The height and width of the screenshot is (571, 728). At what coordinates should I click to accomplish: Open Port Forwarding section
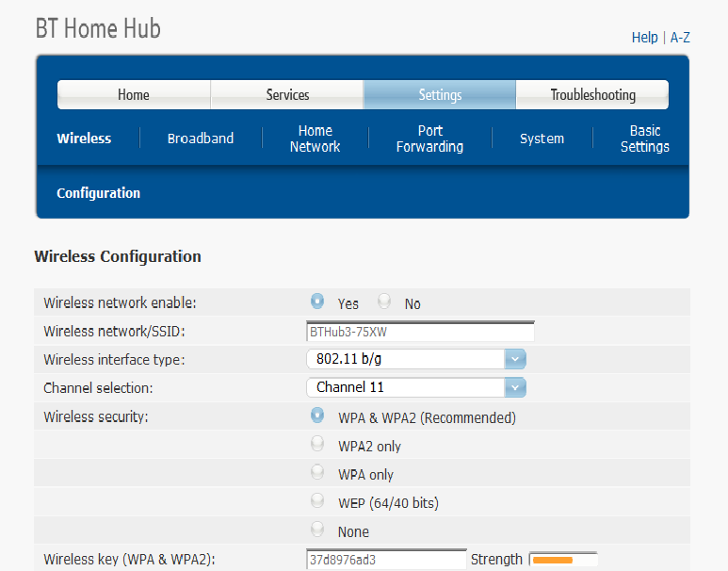(x=430, y=139)
